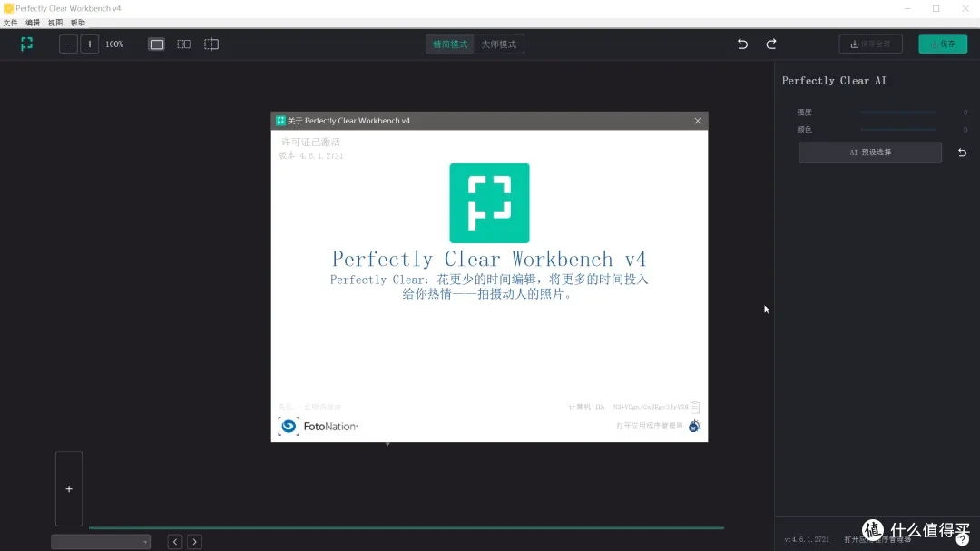Click the large Perfectly Clear logo in the dialog
This screenshot has height=551, width=980.
(489, 203)
